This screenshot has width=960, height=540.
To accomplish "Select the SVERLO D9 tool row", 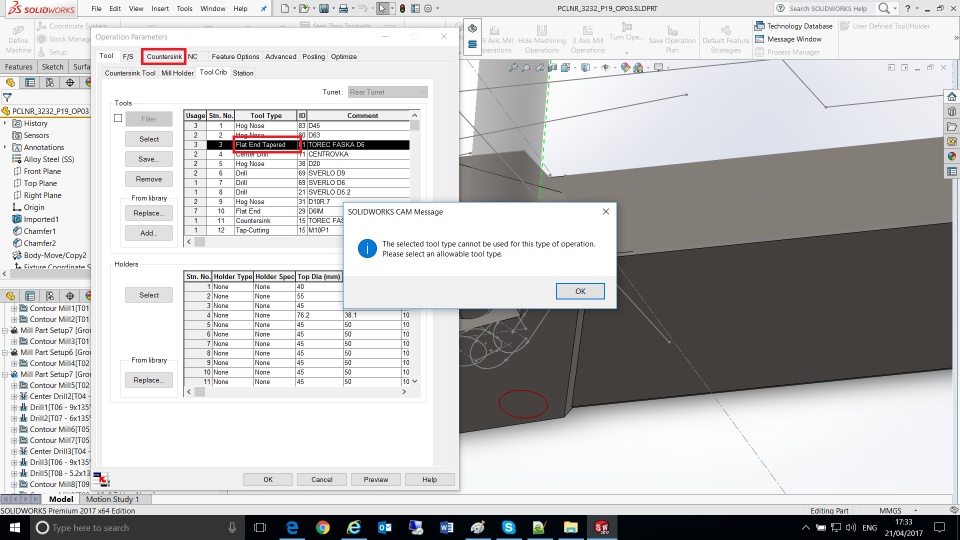I will click(x=296, y=173).
